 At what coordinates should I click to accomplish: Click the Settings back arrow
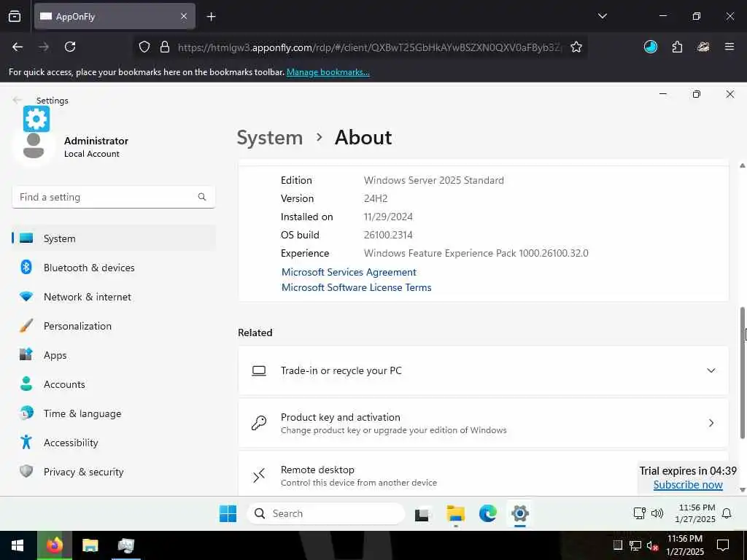pos(18,100)
